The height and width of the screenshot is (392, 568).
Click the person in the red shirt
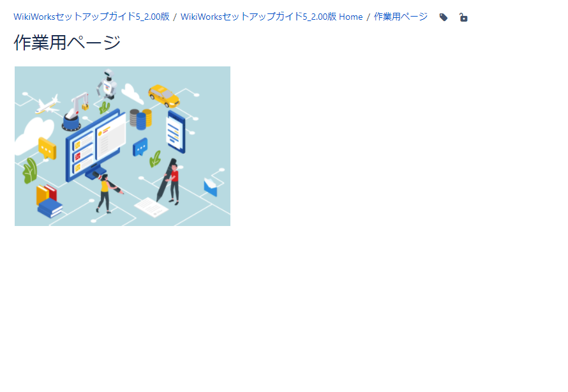tap(174, 179)
